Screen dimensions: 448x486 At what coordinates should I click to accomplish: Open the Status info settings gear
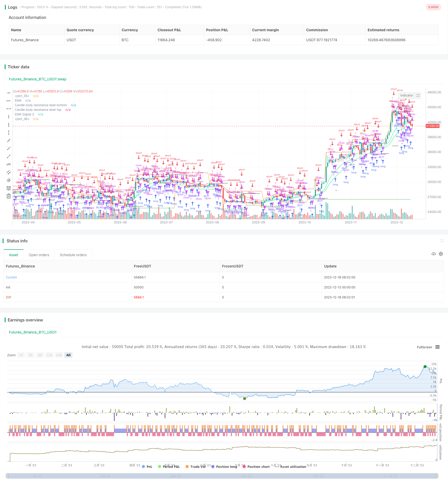[441, 254]
